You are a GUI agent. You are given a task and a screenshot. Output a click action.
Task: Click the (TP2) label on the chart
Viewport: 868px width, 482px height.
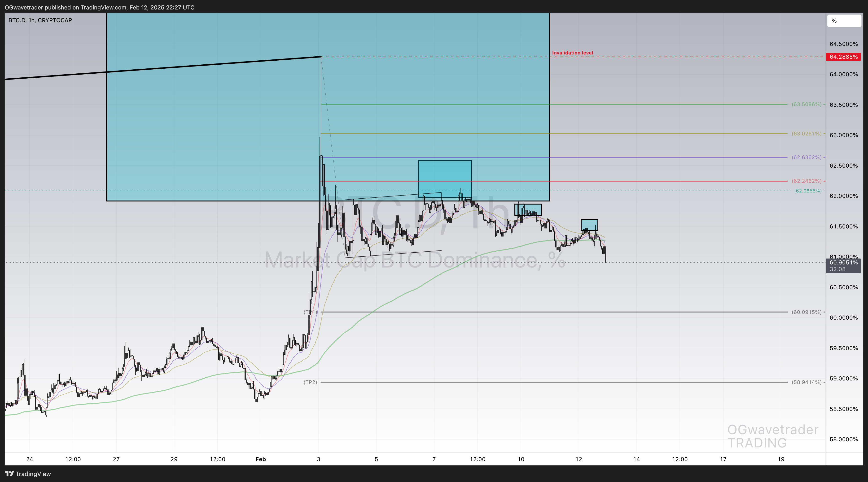tap(310, 382)
